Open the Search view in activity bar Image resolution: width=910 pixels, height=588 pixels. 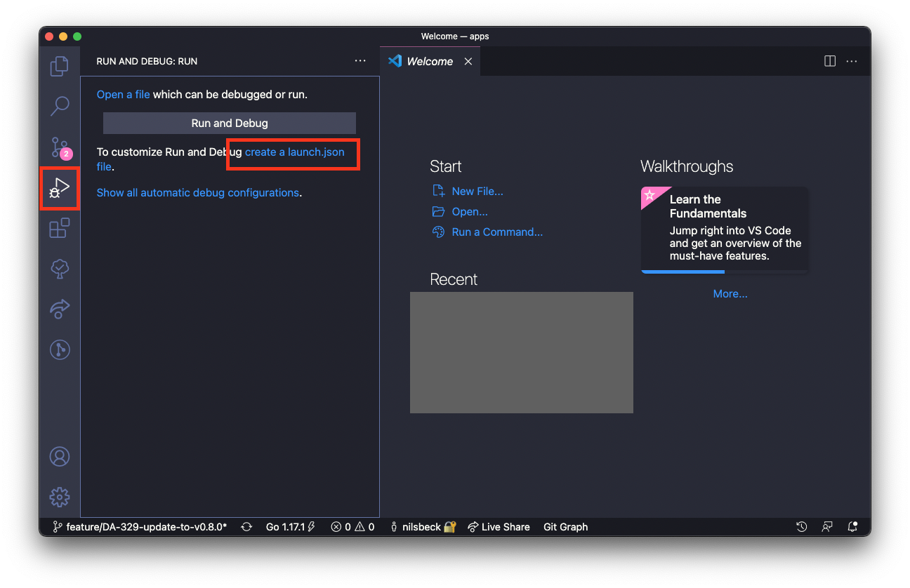60,106
